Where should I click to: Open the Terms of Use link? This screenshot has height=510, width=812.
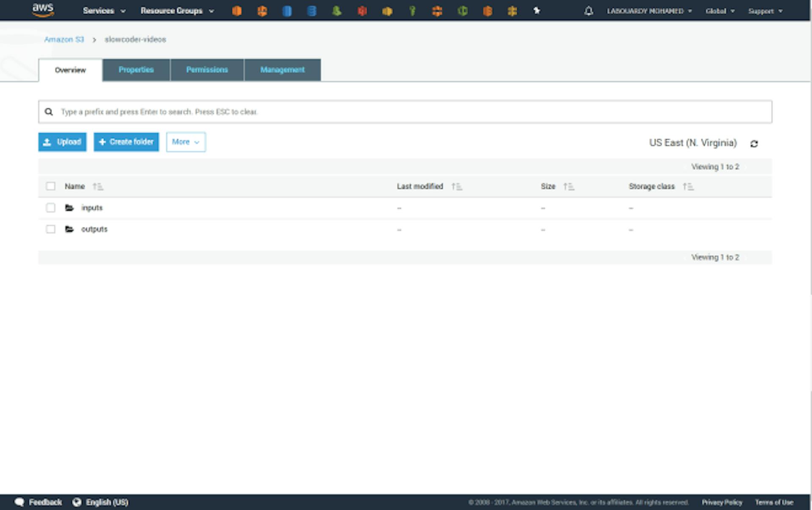(774, 502)
